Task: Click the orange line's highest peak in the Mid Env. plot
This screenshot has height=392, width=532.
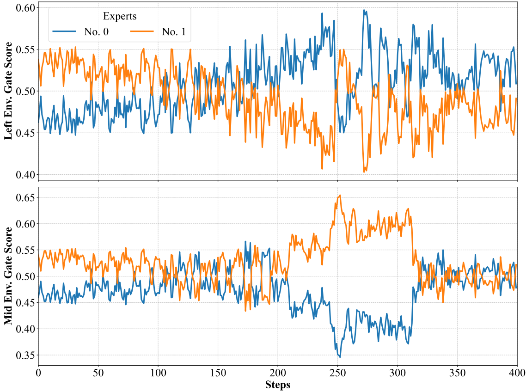Action: point(340,195)
